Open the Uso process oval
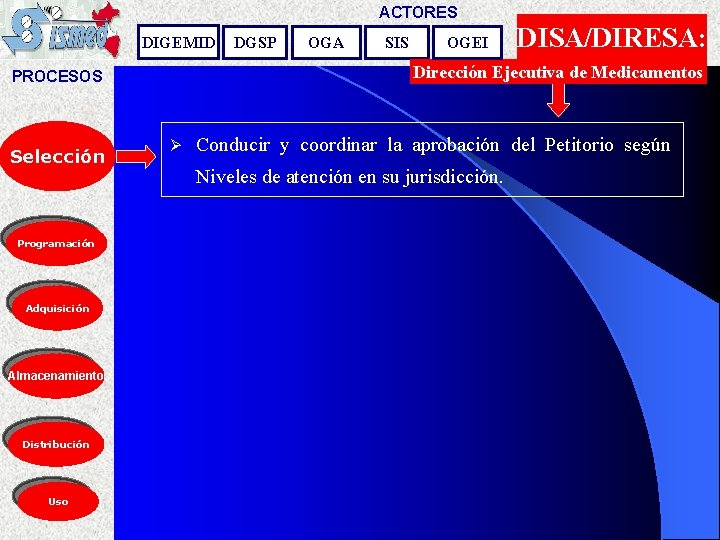Screen dimensions: 720x540 tap(58, 501)
